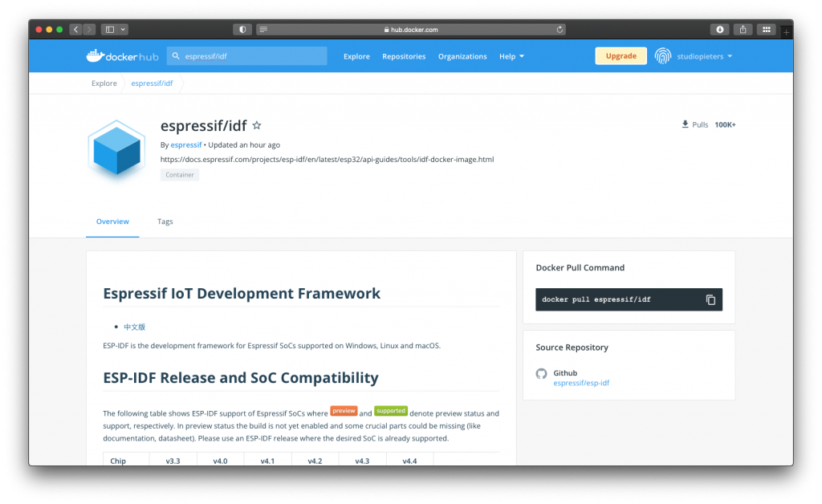
Task: Click the privacy shield icon in toolbar
Action: pos(242,30)
